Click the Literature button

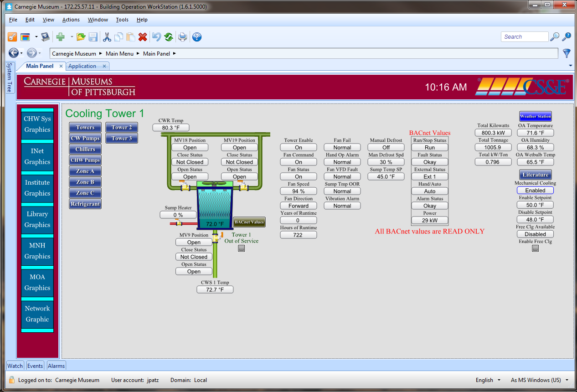536,175
